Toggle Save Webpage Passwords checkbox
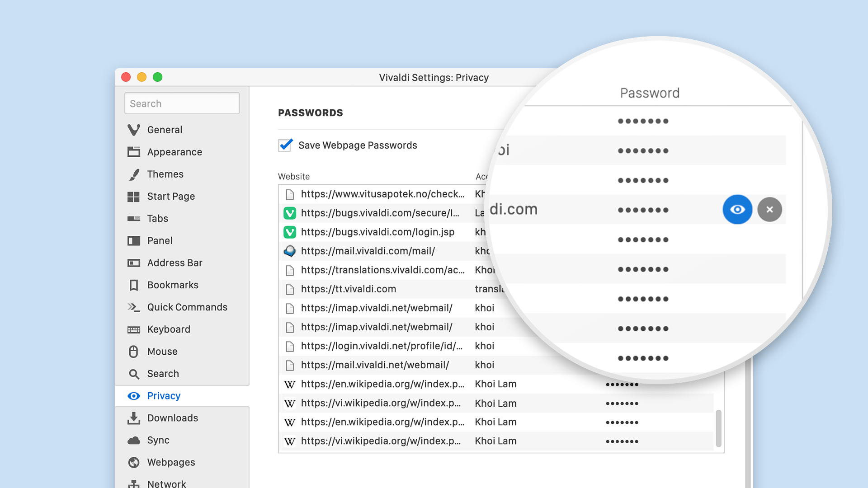Screen dimensions: 868x488 pos(285,145)
